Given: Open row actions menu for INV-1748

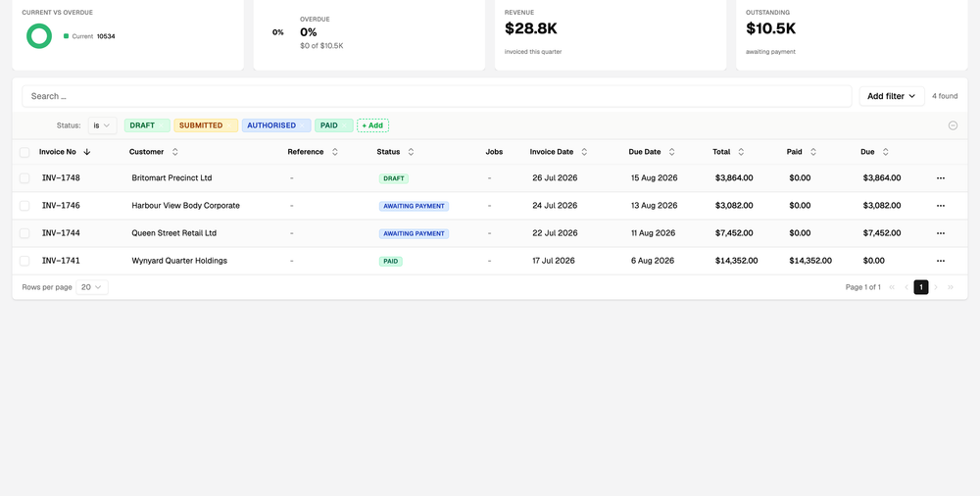Looking at the screenshot, I should (x=940, y=178).
